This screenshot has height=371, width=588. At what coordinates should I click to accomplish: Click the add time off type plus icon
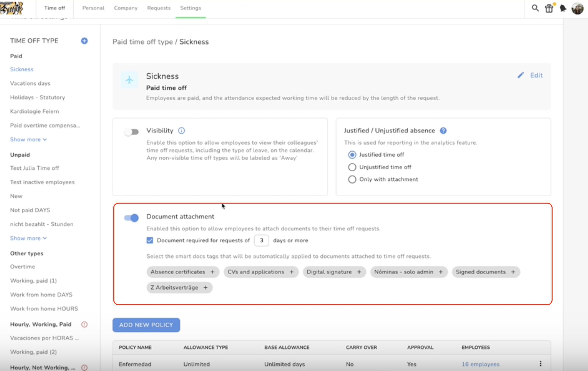coord(84,41)
